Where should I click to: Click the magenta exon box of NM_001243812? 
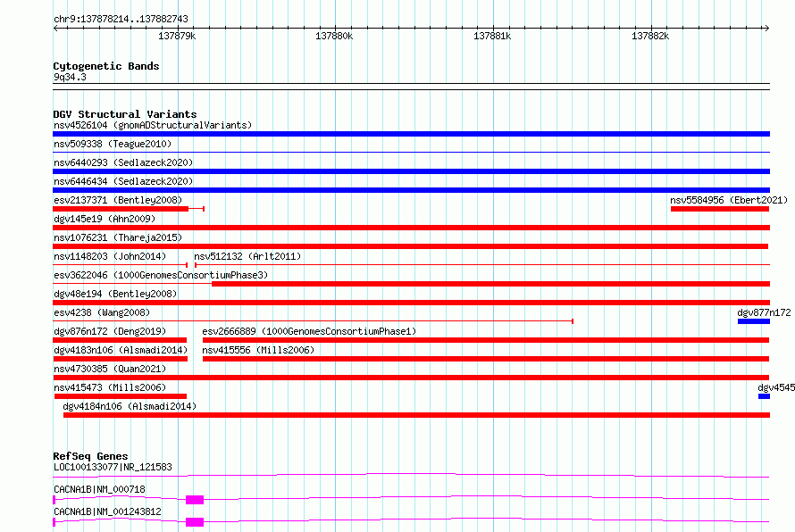point(195,522)
